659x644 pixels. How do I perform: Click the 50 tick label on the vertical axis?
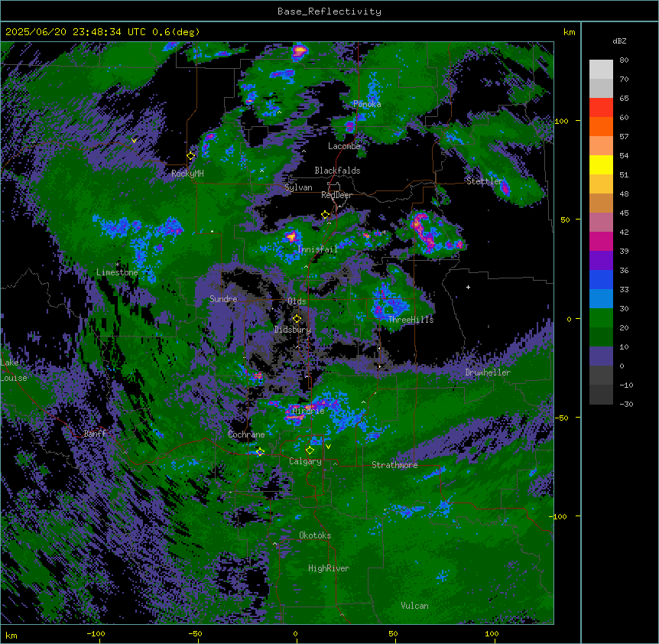tap(565, 220)
